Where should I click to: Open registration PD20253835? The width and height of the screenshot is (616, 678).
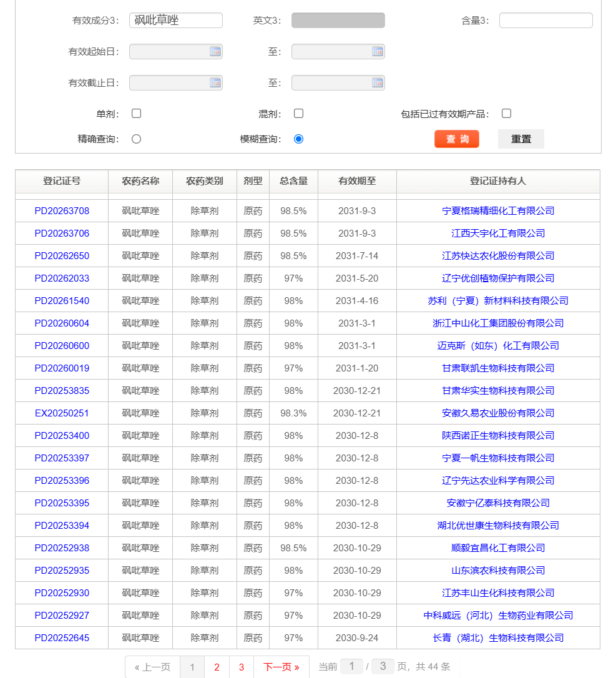[62, 391]
